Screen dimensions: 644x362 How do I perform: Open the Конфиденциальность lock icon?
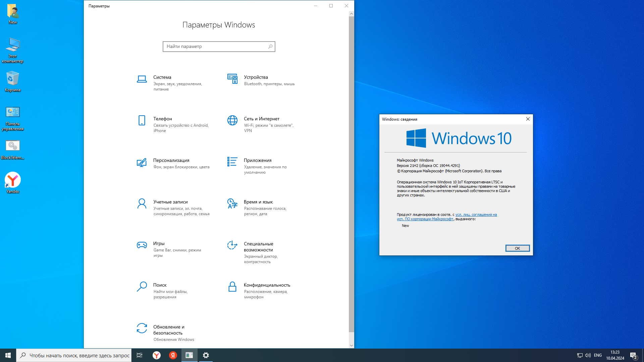[x=232, y=287]
